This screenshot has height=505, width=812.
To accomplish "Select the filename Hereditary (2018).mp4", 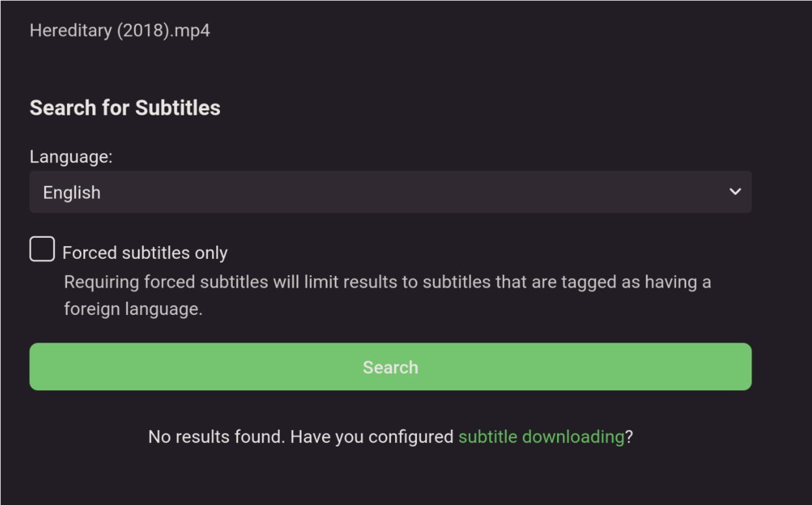I will 119,30.
